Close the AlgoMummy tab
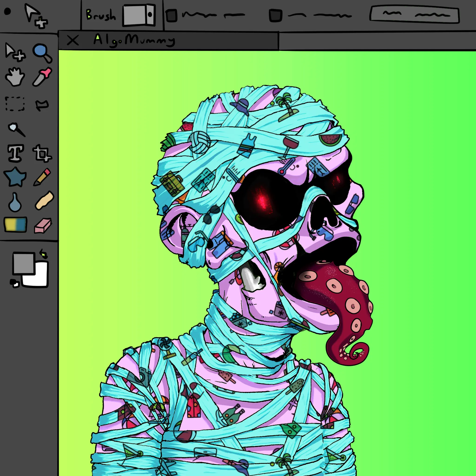The width and height of the screenshot is (476, 476). pyautogui.click(x=73, y=40)
